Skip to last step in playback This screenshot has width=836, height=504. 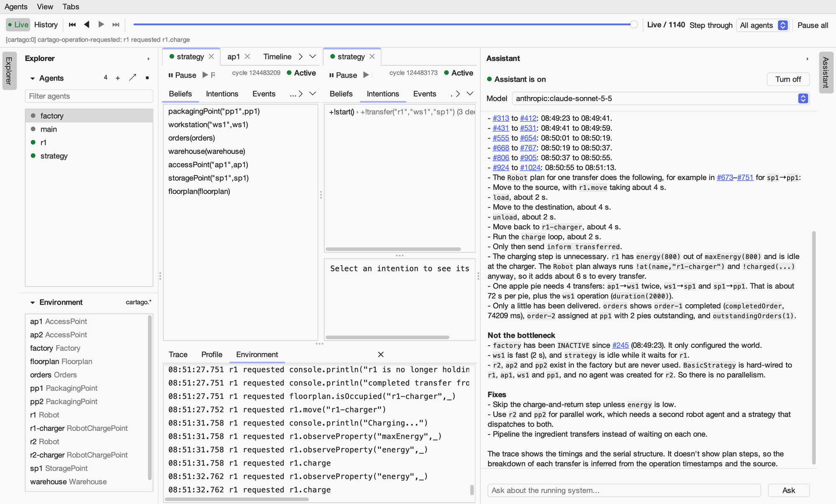point(116,25)
